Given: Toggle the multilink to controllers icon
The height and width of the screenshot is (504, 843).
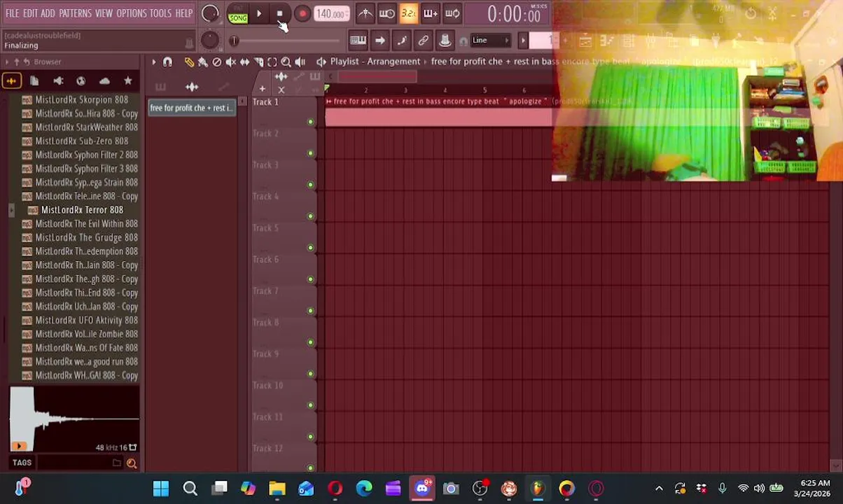Looking at the screenshot, I should [445, 40].
